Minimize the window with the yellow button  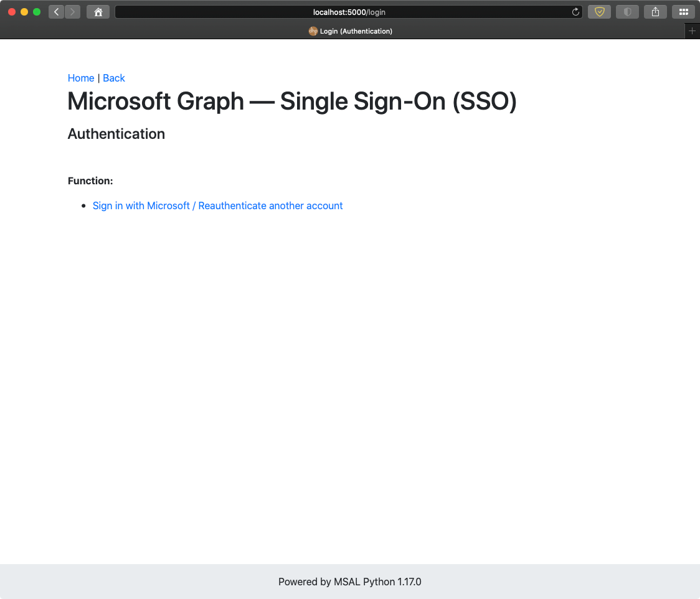coord(24,12)
